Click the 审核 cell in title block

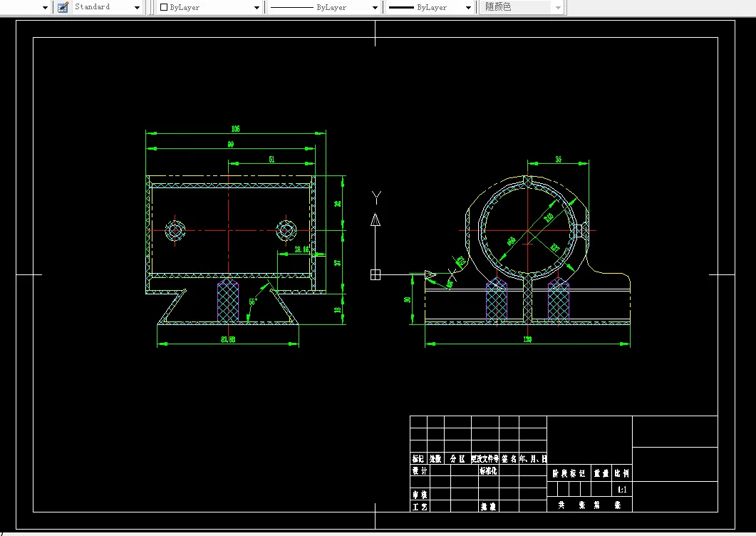[420, 495]
